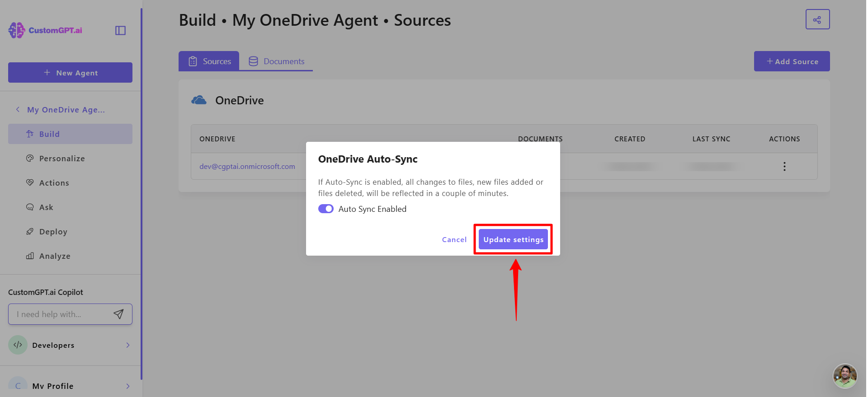Switch to the Sources tab

(x=209, y=61)
